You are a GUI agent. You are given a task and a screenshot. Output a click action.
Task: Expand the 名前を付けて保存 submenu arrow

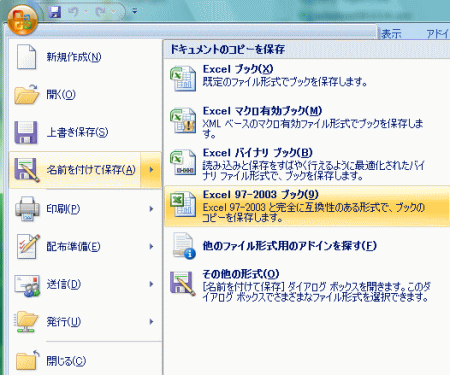(x=151, y=170)
